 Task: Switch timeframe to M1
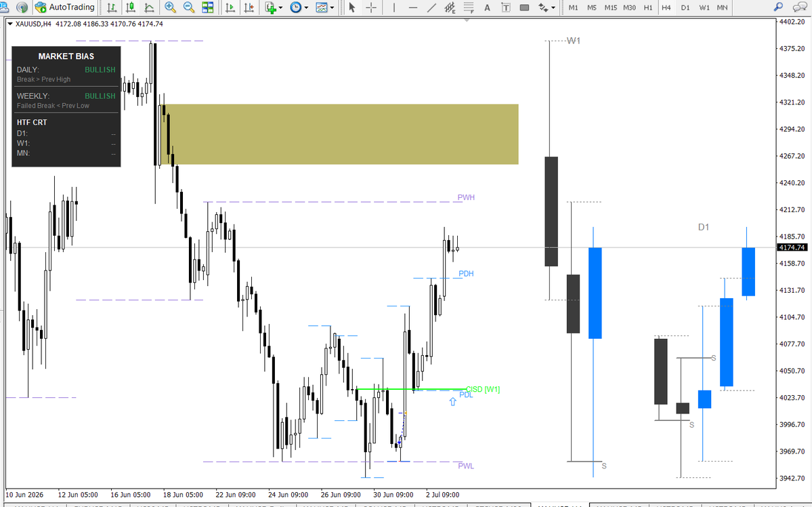click(x=573, y=7)
